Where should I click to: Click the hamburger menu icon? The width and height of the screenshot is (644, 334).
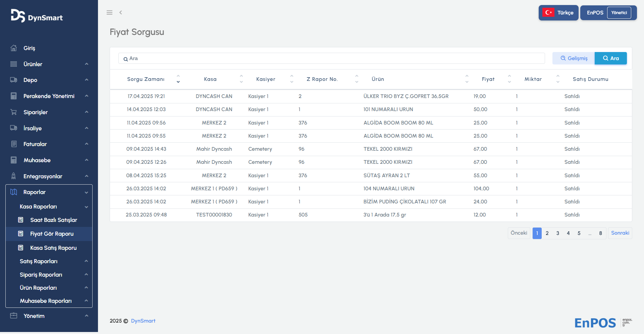click(x=109, y=12)
